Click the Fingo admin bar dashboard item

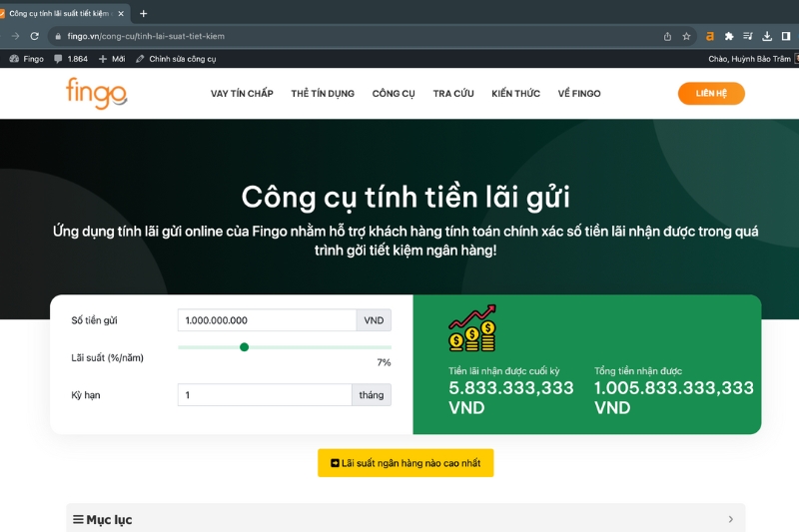27,59
